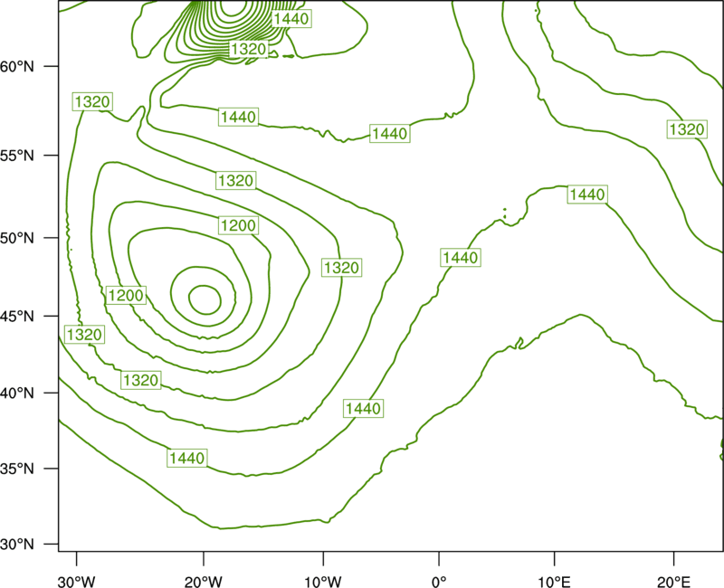Click the topmost 1440 label beside the dense contours

click(x=291, y=18)
